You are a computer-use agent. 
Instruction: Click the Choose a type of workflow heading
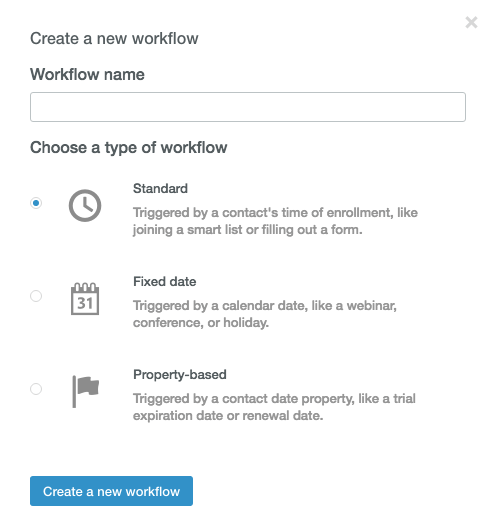click(129, 148)
